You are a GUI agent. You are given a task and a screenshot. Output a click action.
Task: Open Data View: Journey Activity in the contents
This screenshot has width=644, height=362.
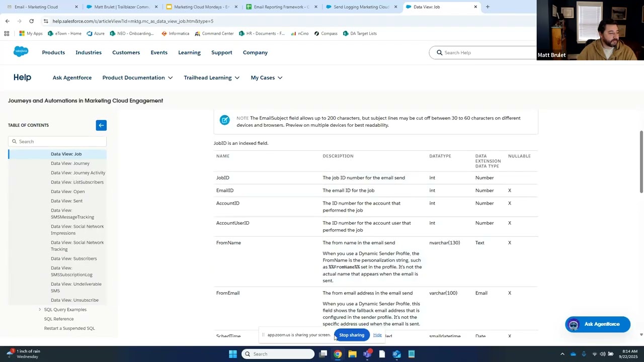click(x=78, y=173)
